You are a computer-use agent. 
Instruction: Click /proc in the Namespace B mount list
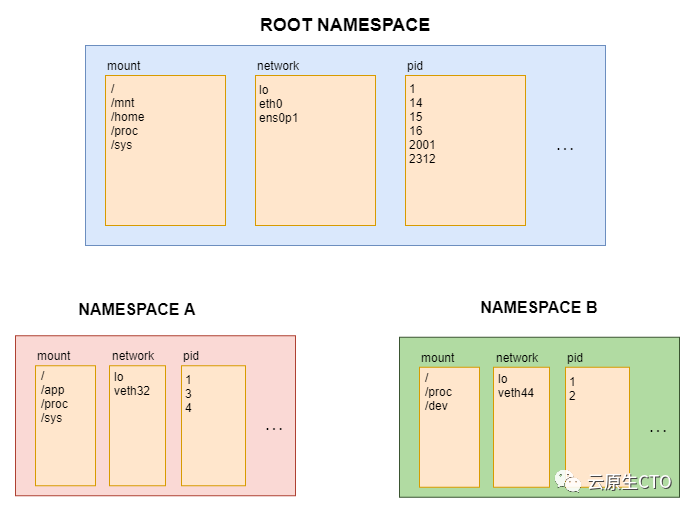[438, 392]
